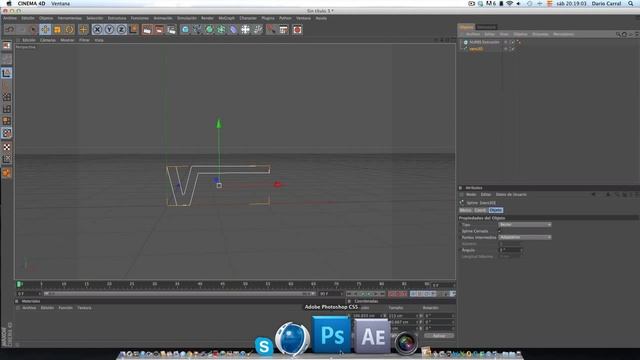Select the orange-highlighted spline object in tree
Viewport: 640px width, 360px height.
point(476,49)
